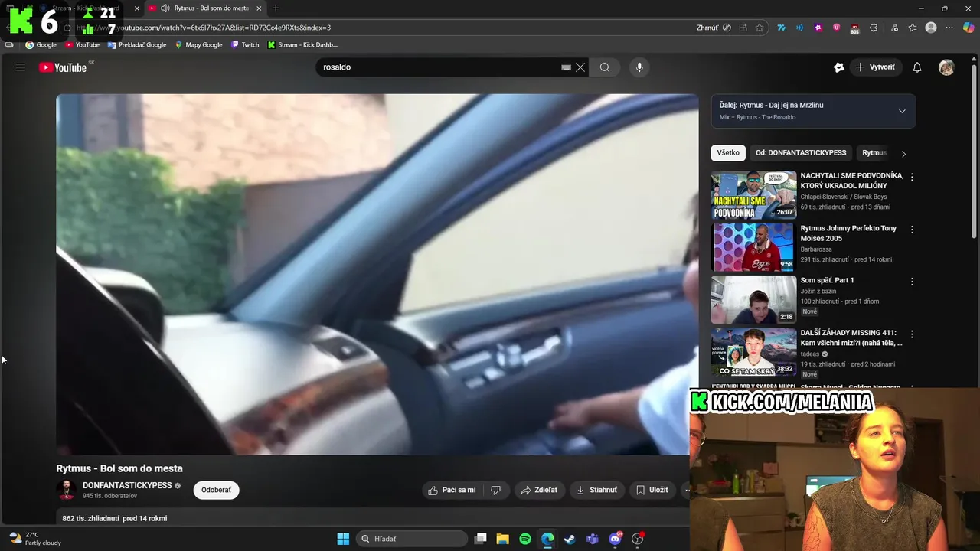Select the Rytmus filter chip
980x551 pixels.
tap(874, 152)
